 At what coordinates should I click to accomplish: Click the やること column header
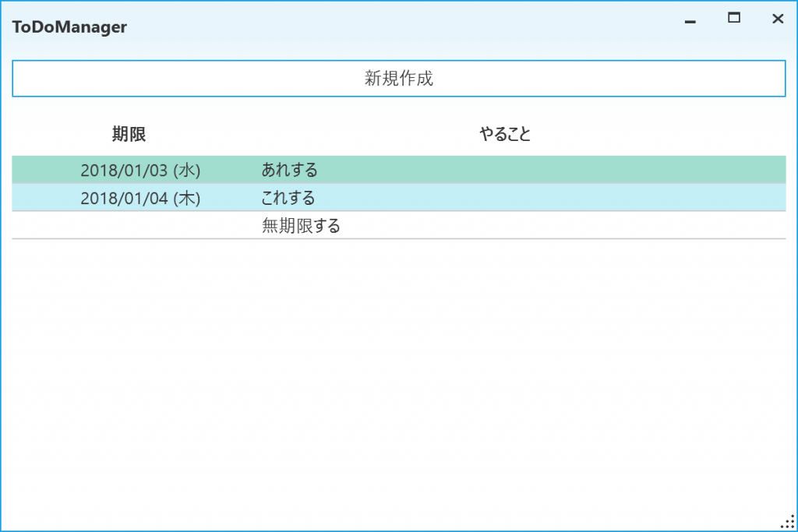click(x=504, y=134)
